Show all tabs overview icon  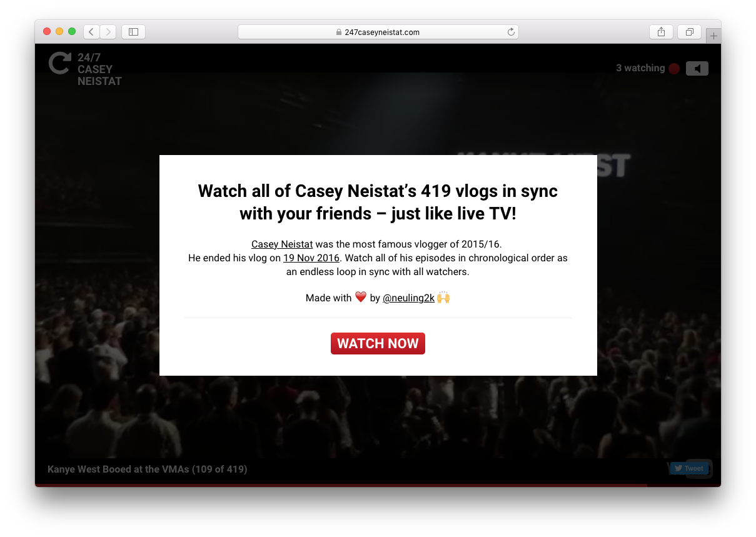pyautogui.click(x=689, y=32)
